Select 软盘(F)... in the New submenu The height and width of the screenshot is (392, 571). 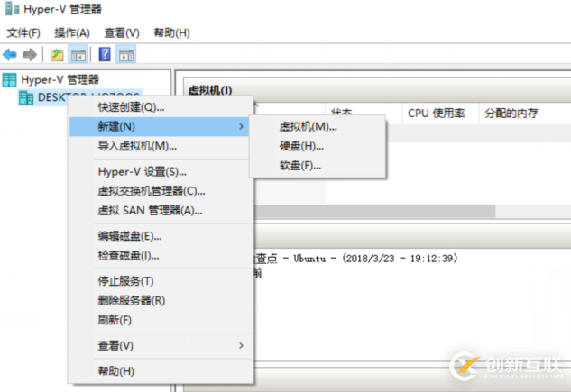point(318,166)
